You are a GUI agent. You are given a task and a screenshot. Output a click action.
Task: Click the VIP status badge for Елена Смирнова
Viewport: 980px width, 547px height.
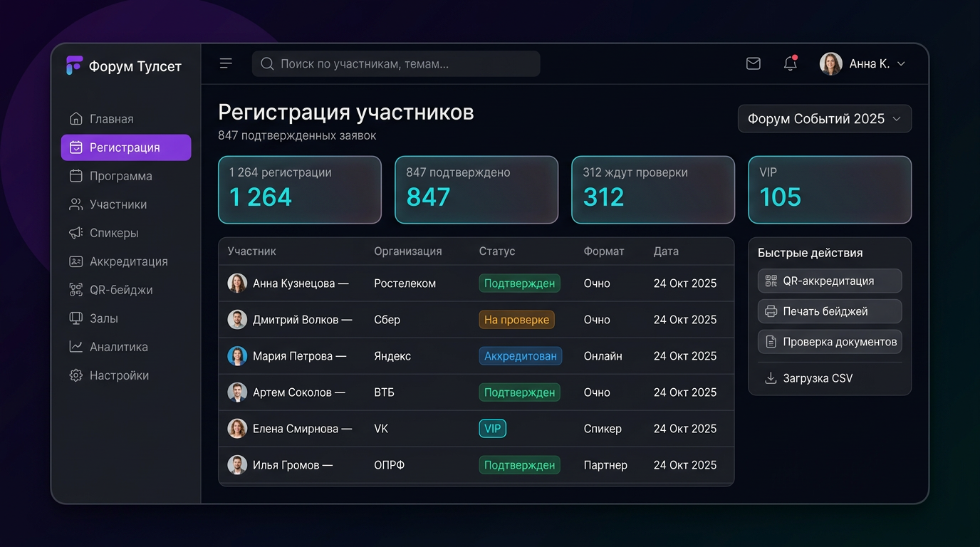tap(492, 428)
